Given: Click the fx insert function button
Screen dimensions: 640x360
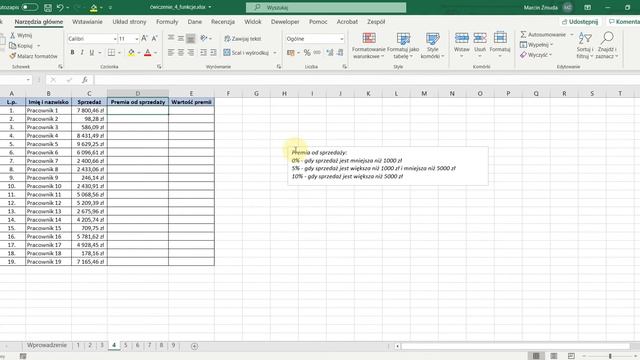Looking at the screenshot, I should [x=84, y=80].
